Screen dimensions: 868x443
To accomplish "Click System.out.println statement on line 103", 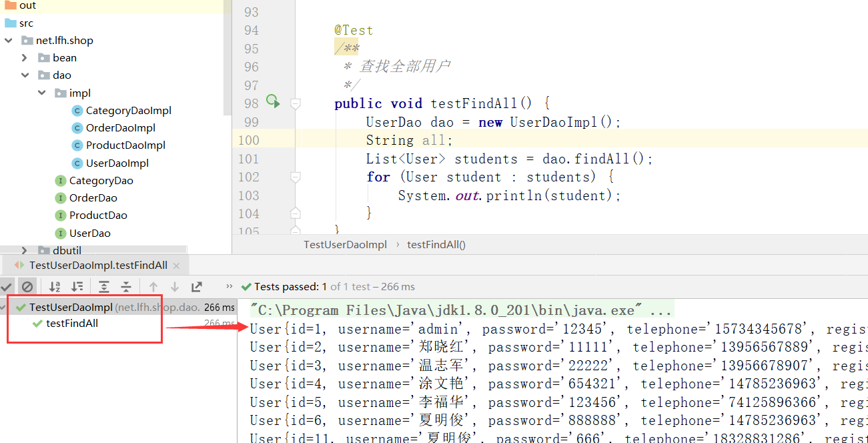I will click(x=510, y=195).
